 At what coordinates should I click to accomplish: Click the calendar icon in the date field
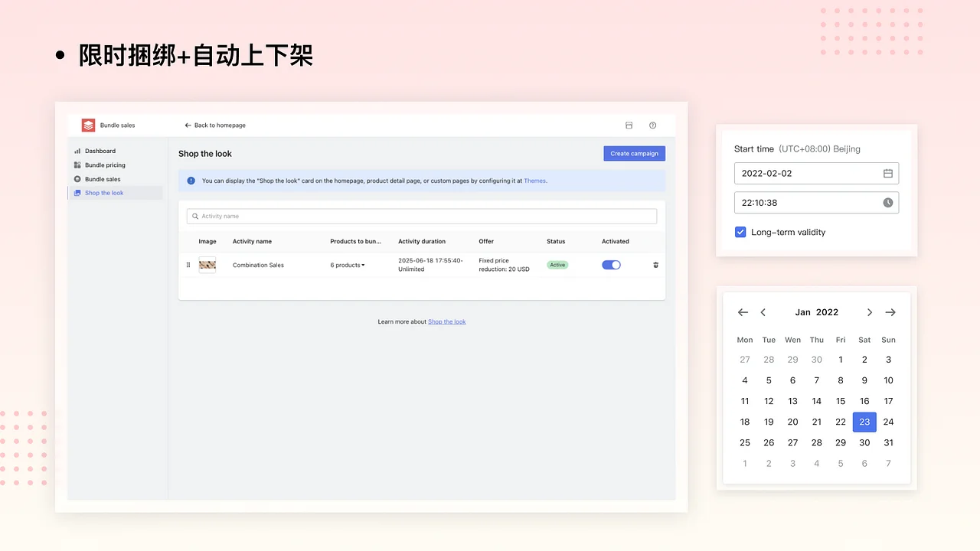click(887, 173)
